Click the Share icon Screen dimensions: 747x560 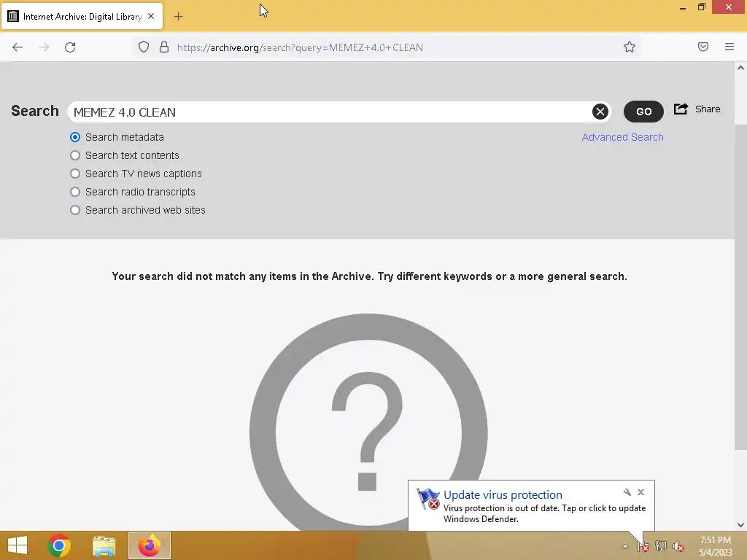point(681,109)
